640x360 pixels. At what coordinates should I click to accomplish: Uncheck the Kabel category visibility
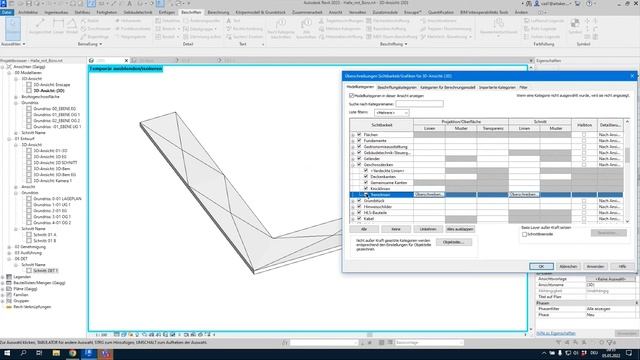[359, 219]
